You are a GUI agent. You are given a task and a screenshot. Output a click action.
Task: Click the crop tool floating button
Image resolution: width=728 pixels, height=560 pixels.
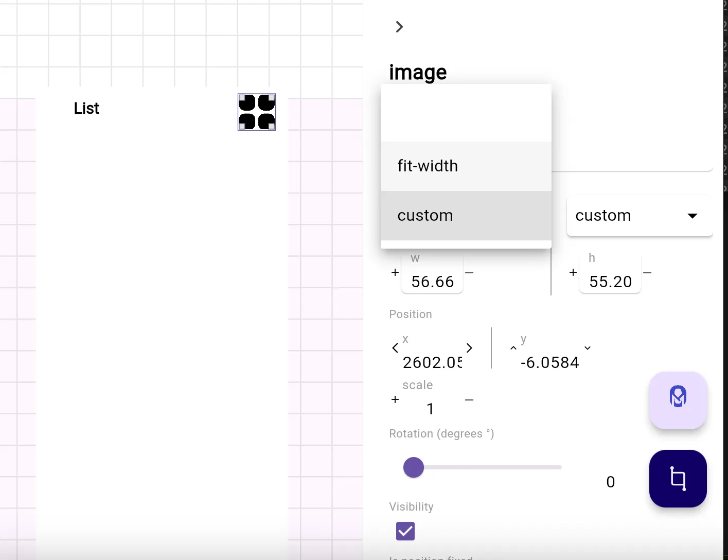click(x=678, y=479)
